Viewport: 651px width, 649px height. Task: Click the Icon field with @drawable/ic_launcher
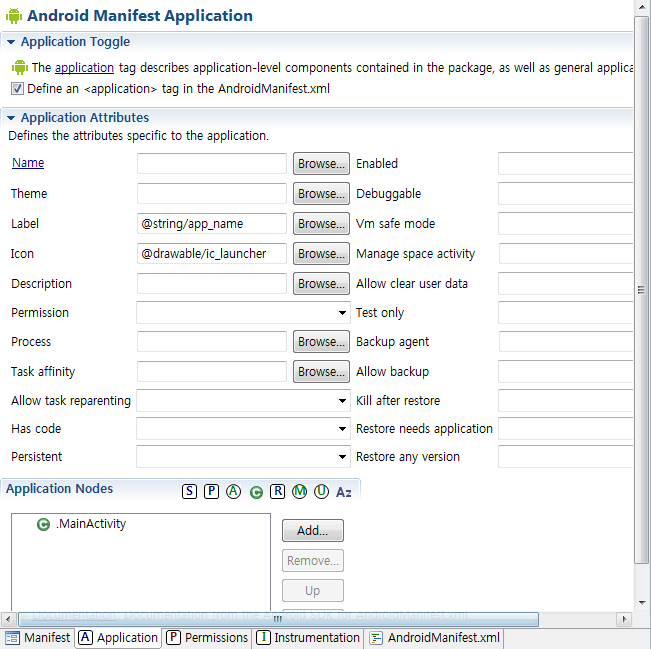(212, 254)
